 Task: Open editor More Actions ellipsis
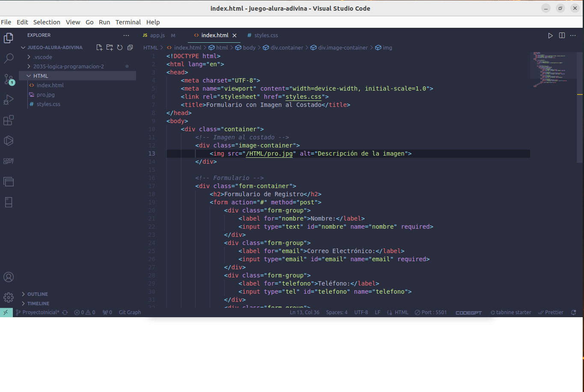[574, 35]
